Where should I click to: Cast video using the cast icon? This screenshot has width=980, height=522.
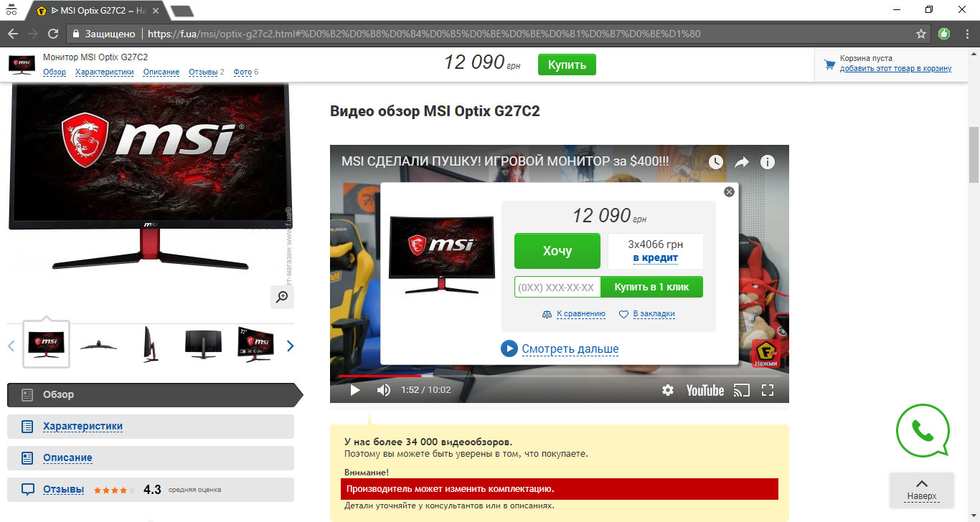tap(741, 390)
